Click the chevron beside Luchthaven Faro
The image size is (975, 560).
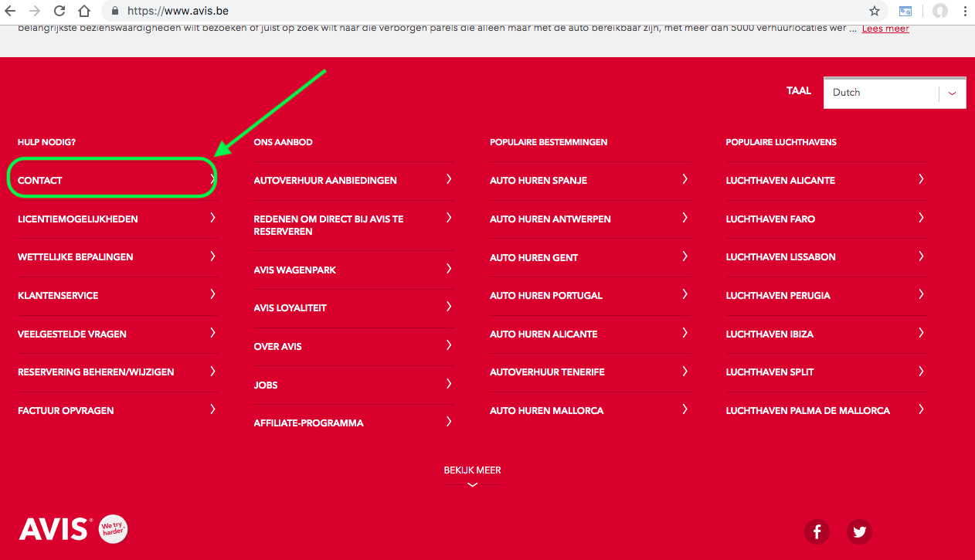click(921, 218)
